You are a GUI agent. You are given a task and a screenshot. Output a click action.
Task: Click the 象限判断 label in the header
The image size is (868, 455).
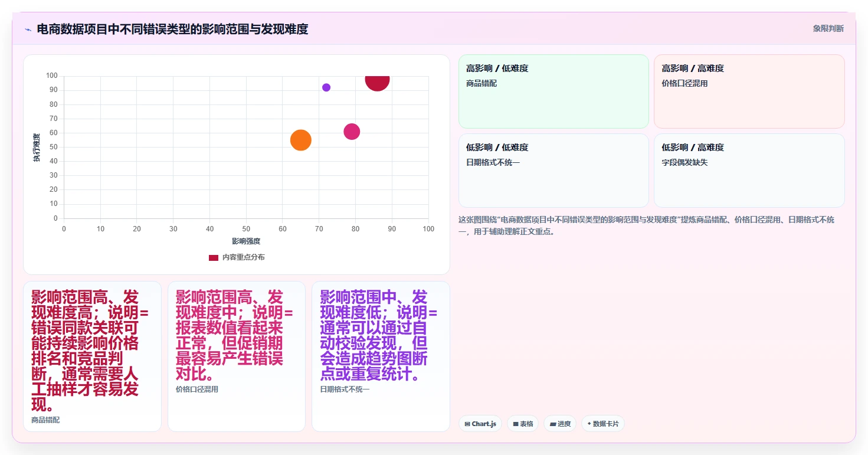(x=828, y=28)
